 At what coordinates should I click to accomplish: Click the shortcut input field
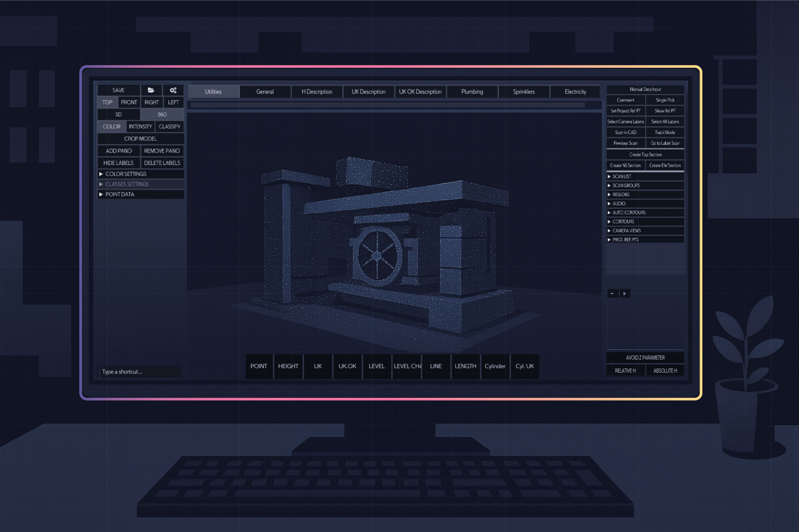coord(140,371)
